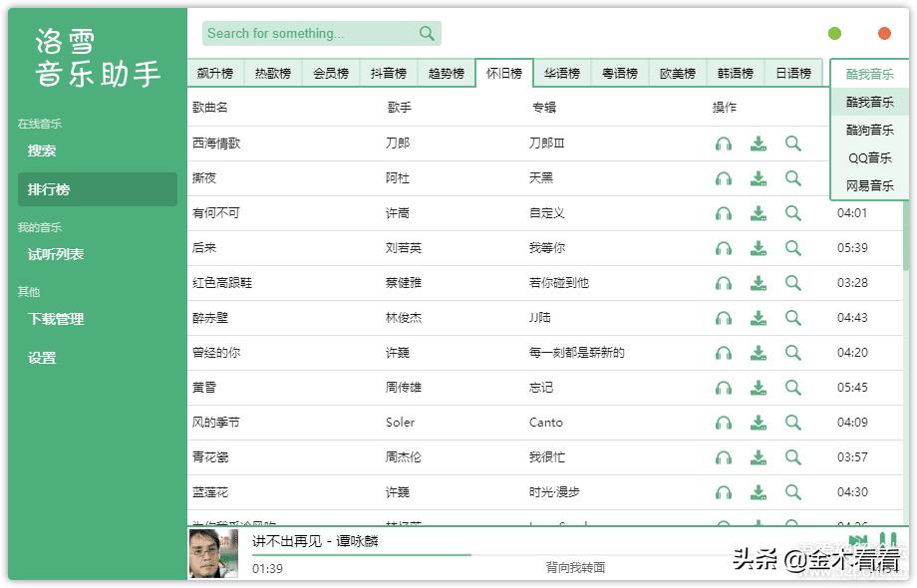The width and height of the screenshot is (917, 588).
Task: Download the song 撕夜
Action: 759,178
